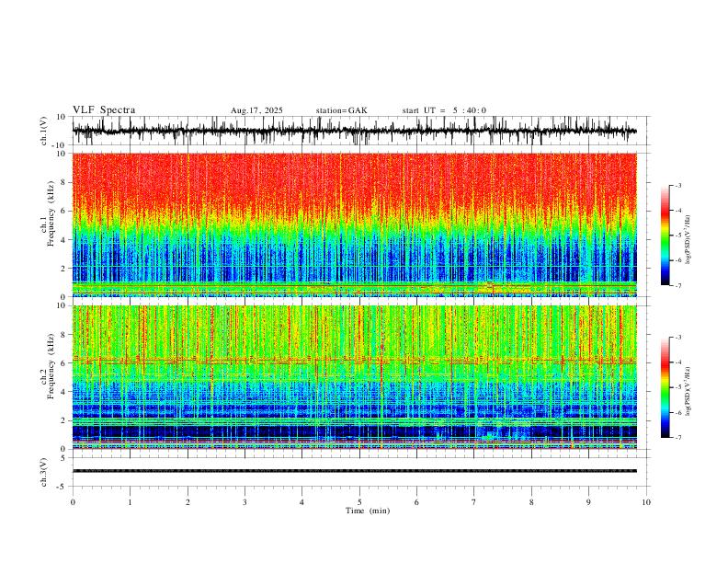The width and height of the screenshot is (728, 563).
Task: Click the time axis tick label '10'
Action: 646,502
